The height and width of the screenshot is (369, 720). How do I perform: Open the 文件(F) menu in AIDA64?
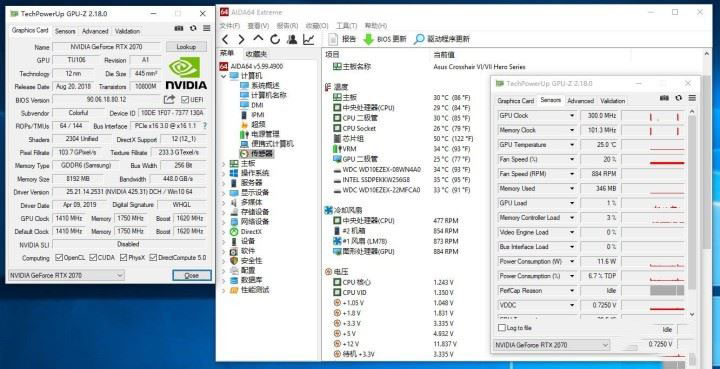[x=230, y=26]
